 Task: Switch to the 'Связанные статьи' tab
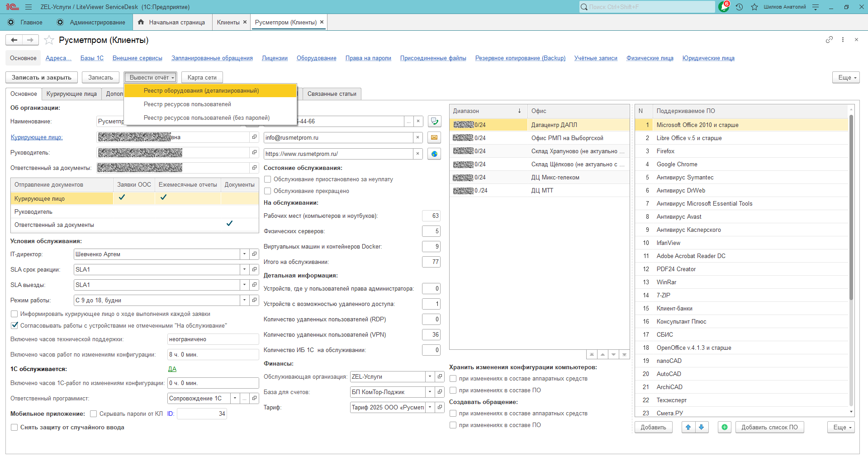tap(332, 94)
